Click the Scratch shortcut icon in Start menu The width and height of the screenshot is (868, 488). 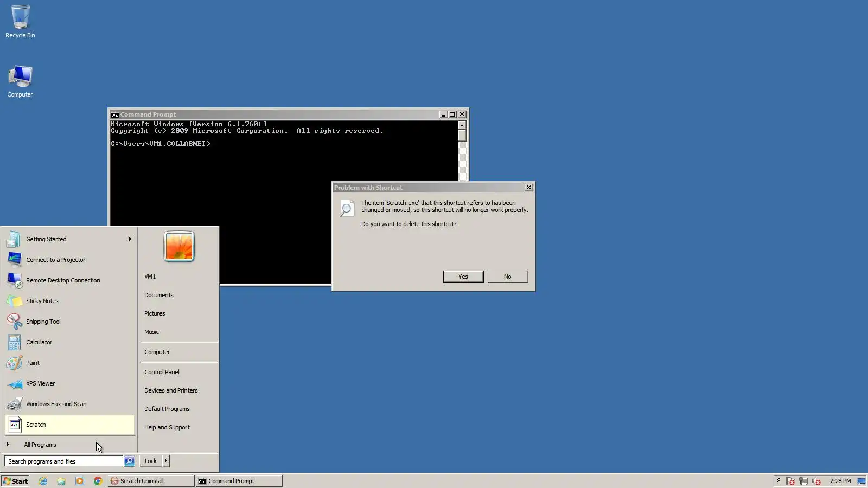click(x=15, y=425)
